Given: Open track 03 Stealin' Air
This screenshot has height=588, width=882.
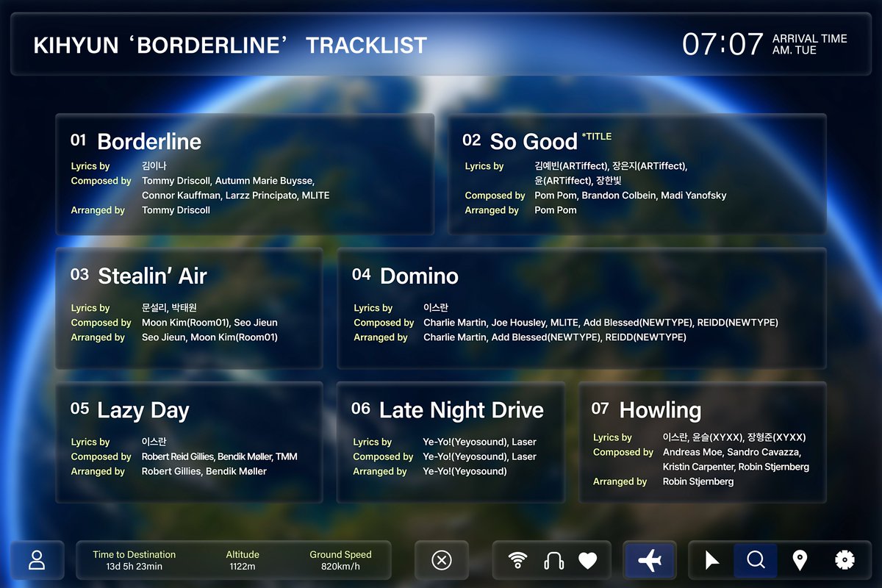Looking at the screenshot, I should tap(152, 276).
